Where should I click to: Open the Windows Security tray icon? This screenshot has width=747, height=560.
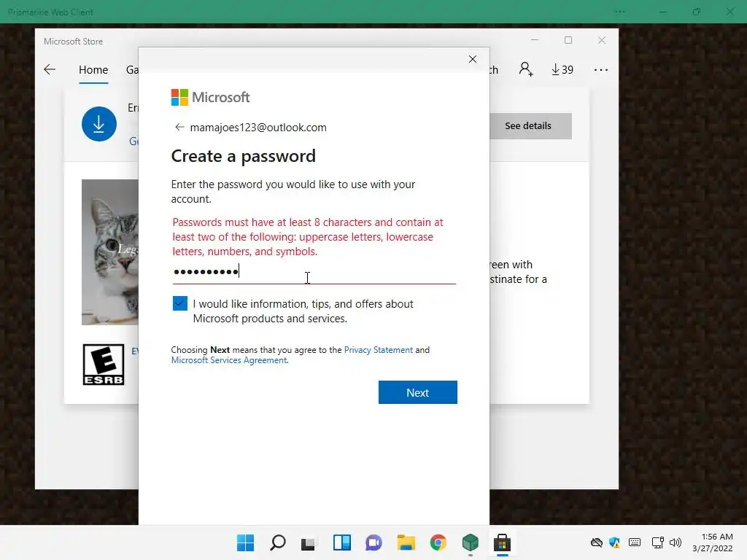pyautogui.click(x=614, y=542)
